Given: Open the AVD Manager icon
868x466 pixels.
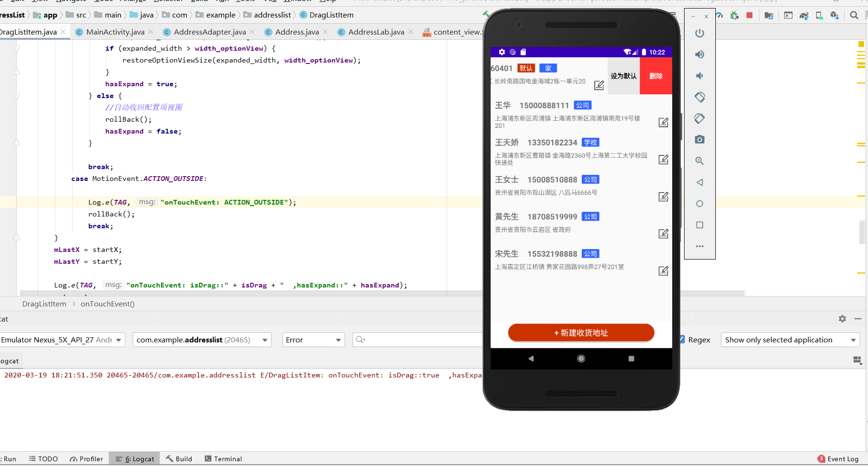Looking at the screenshot, I should click(819, 15).
